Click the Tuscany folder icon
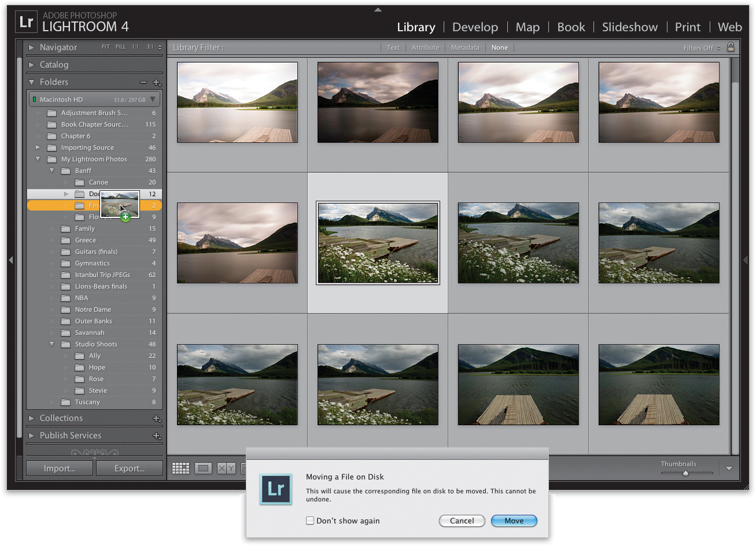The width and height of the screenshot is (756, 546). [66, 402]
